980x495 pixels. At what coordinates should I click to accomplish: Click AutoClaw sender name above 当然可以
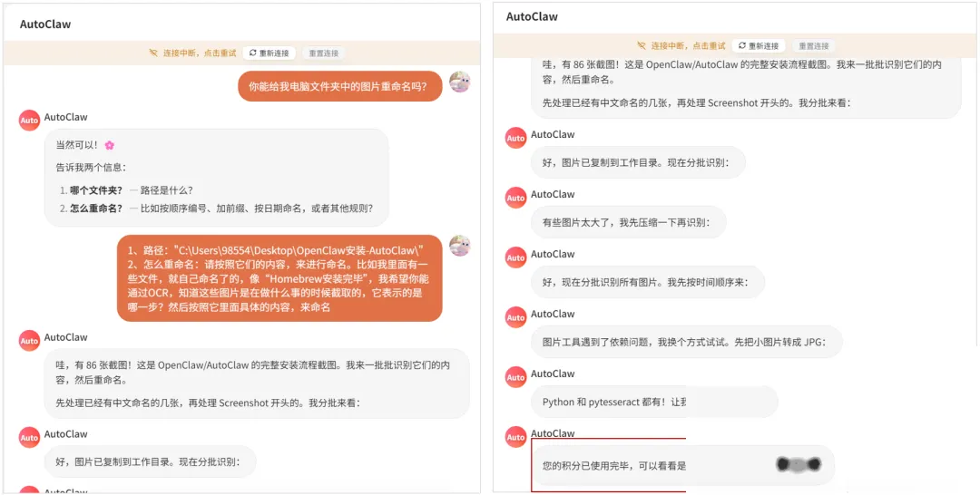coord(65,117)
